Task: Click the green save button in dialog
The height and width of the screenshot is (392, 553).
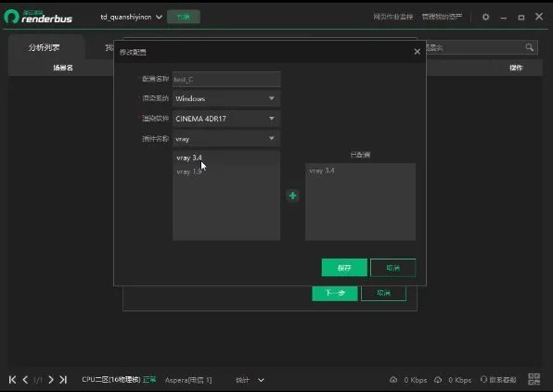Action: (x=344, y=268)
